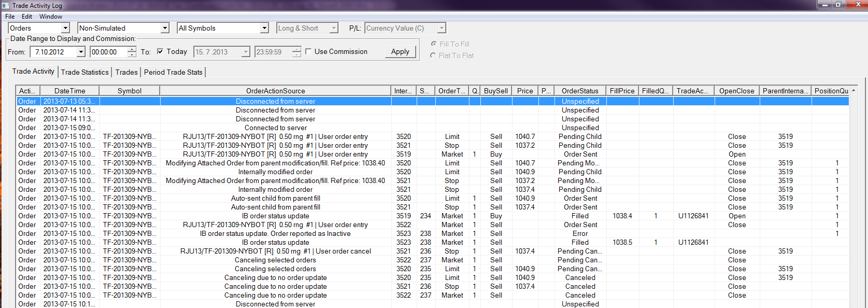Open the All Symbols dropdown
Viewport: 868px width, 308px height.
tap(264, 28)
